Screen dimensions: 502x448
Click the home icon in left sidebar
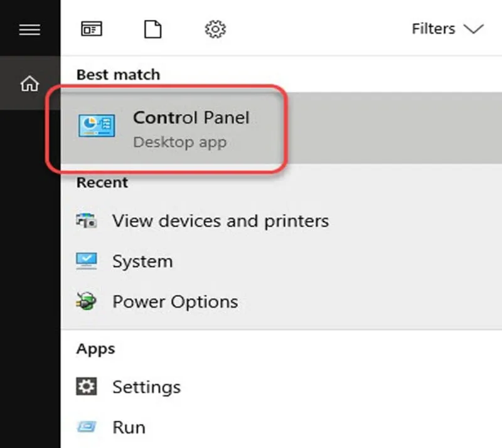pyautogui.click(x=31, y=83)
